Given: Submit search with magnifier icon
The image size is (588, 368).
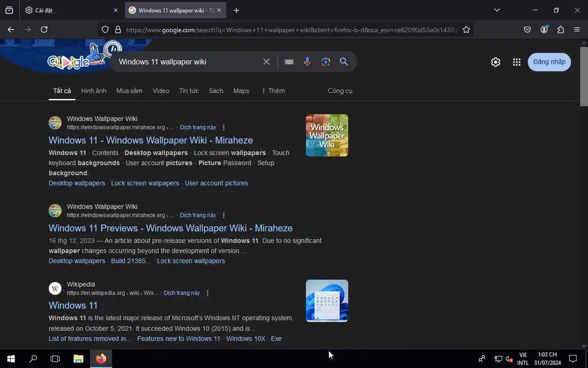Looking at the screenshot, I should (344, 62).
